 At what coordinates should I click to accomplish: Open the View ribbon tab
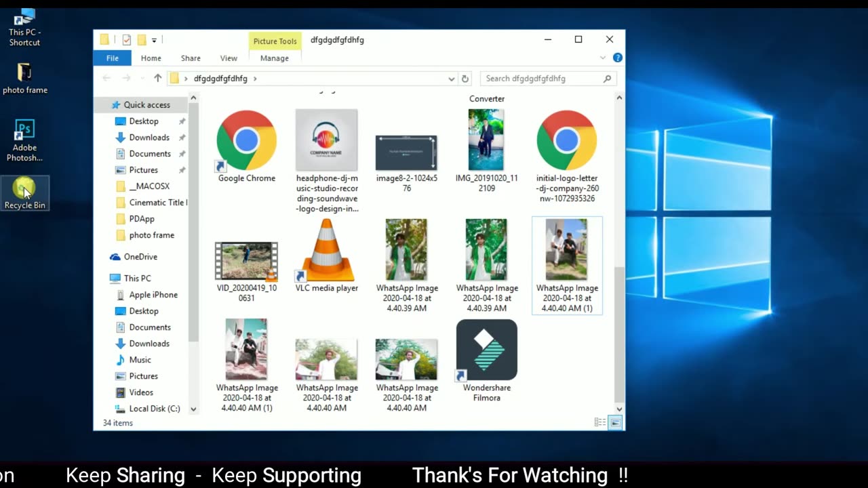click(229, 58)
